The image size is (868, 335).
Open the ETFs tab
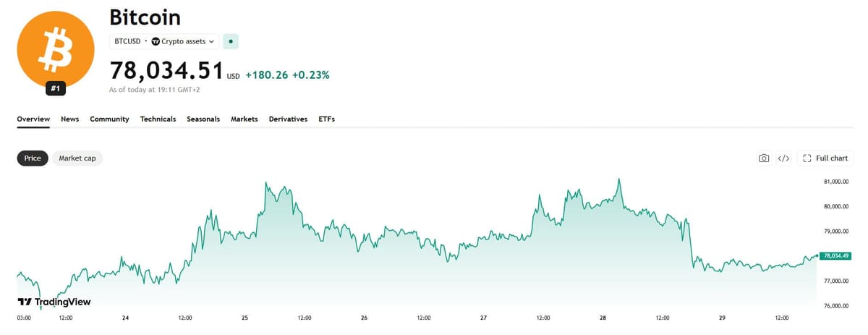coord(327,119)
